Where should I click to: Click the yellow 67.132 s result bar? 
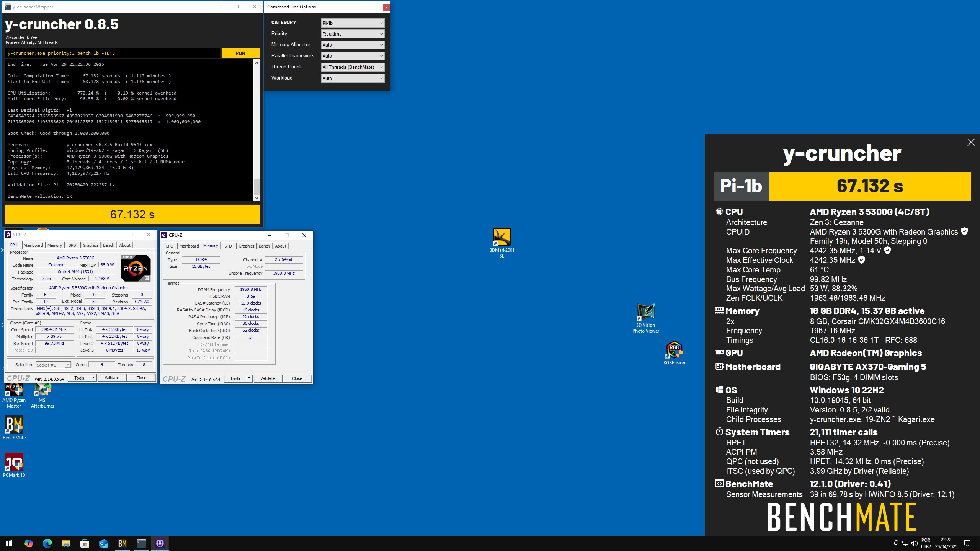[x=132, y=214]
